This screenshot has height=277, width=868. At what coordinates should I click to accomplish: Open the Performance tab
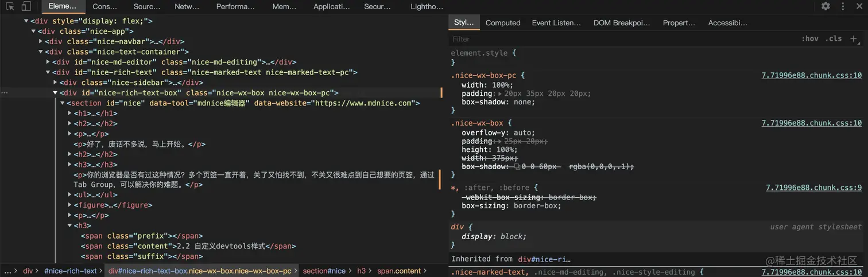point(235,6)
